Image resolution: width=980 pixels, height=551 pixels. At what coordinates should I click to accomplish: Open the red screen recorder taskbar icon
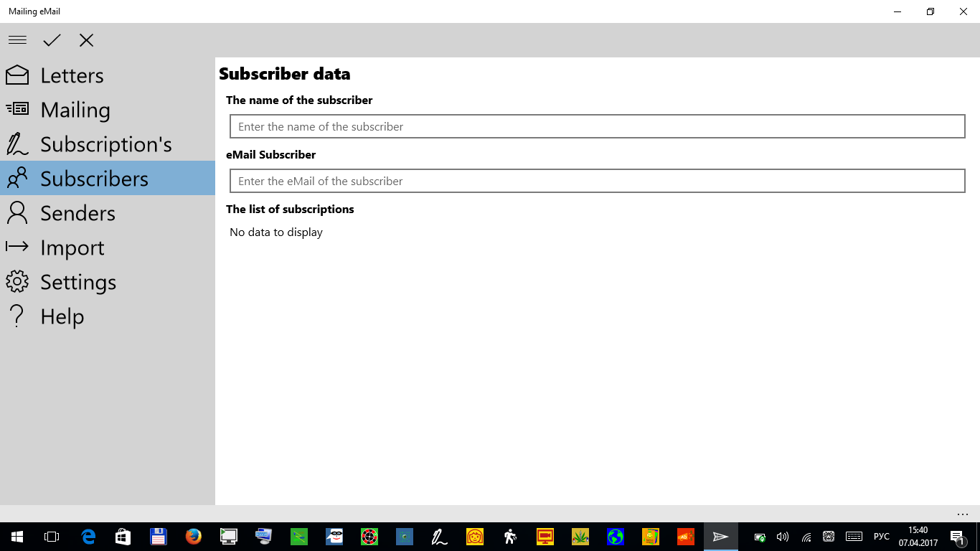545,537
